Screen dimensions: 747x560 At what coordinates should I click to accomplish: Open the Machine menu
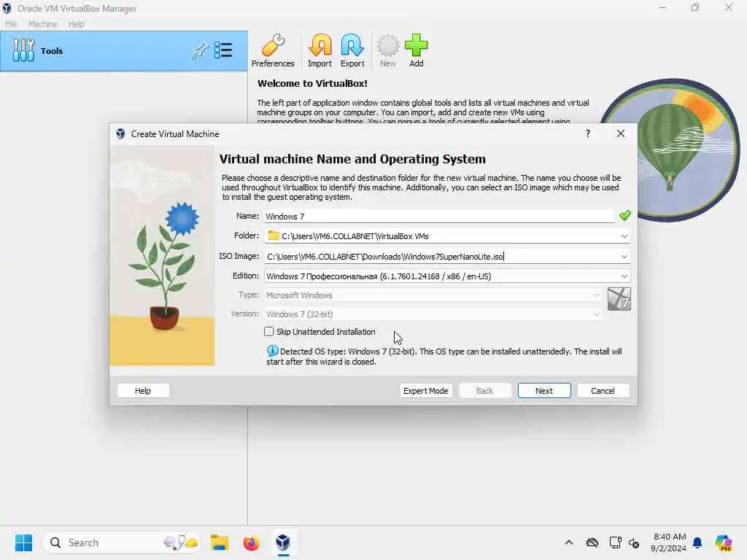43,24
